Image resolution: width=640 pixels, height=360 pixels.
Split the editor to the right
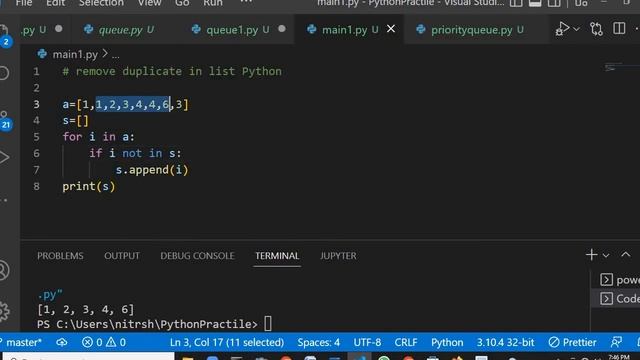(619, 29)
